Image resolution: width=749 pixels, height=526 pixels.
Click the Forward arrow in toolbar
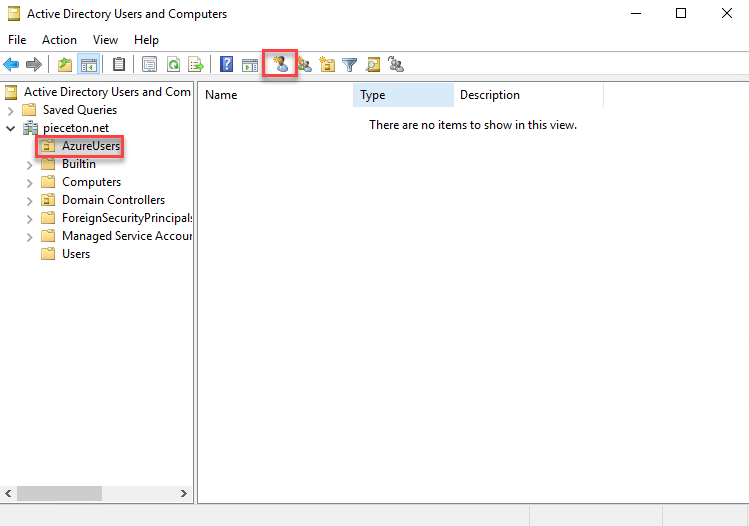34,64
